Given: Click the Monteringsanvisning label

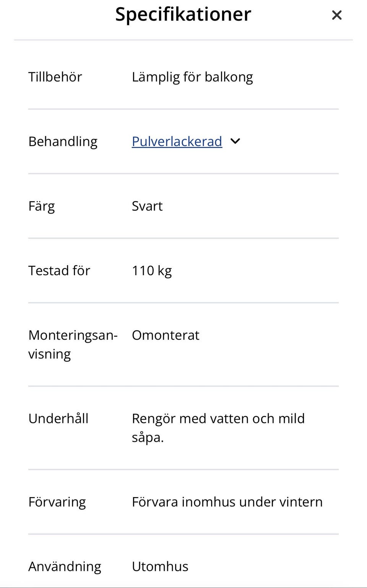Looking at the screenshot, I should tap(73, 344).
